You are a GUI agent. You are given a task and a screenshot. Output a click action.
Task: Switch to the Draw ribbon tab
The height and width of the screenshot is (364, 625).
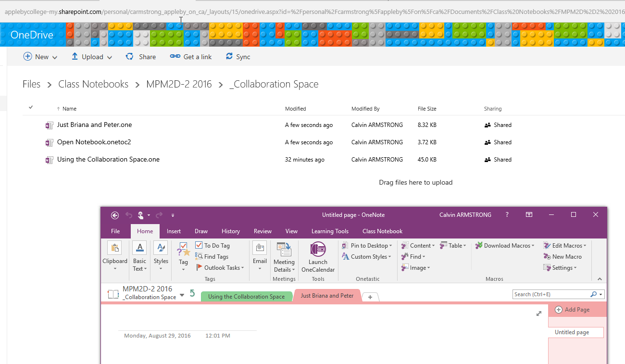[201, 231]
